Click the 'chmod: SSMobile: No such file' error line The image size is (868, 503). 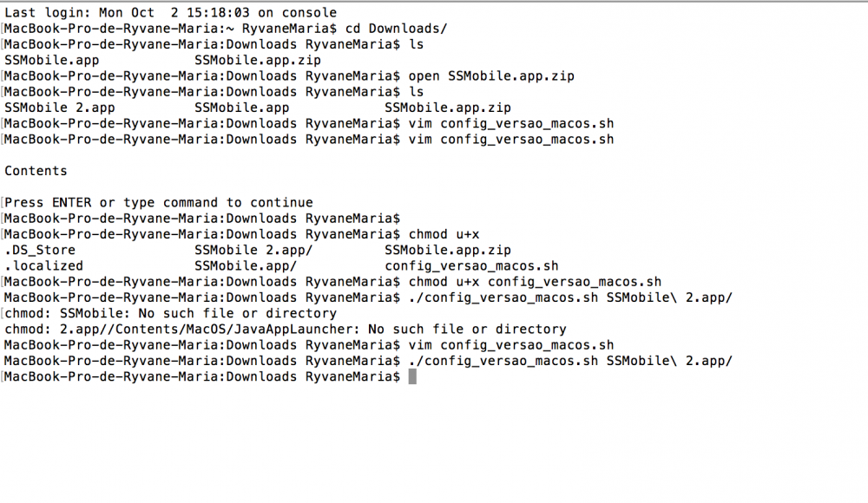coord(170,314)
